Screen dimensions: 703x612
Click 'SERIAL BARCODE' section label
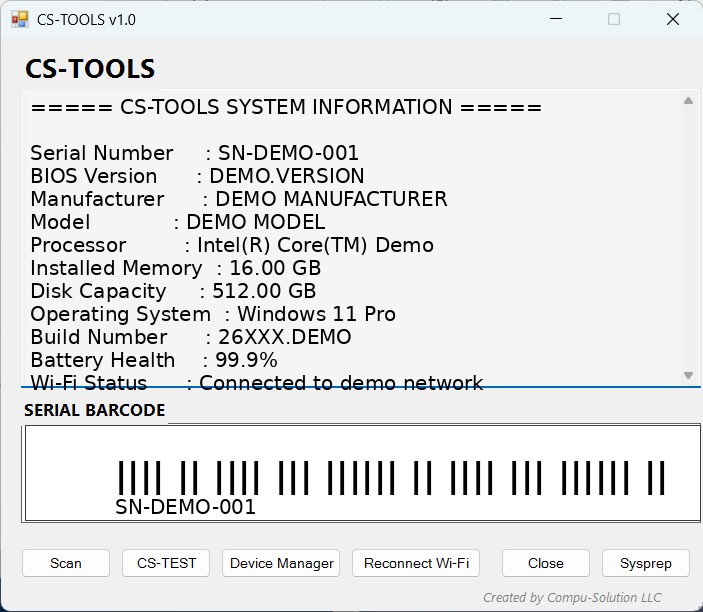[95, 410]
